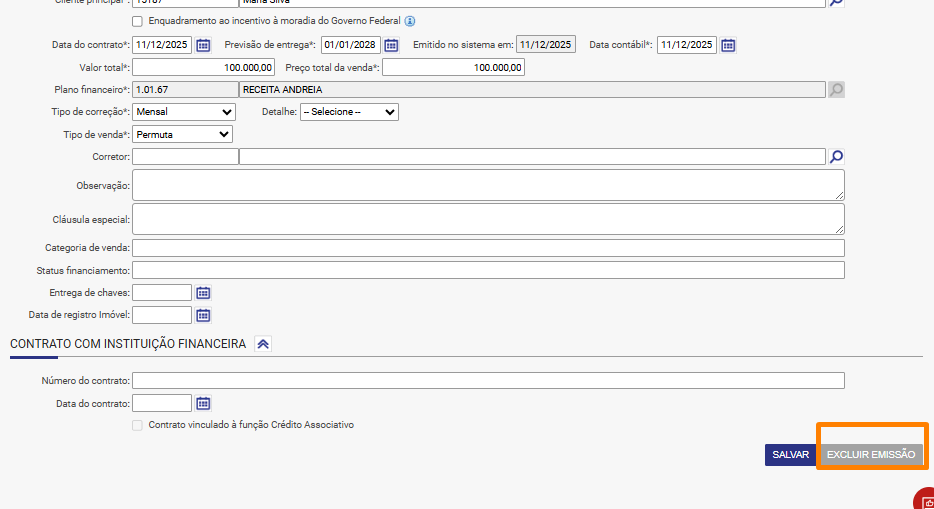Focus the Categoria de venda field

point(488,248)
